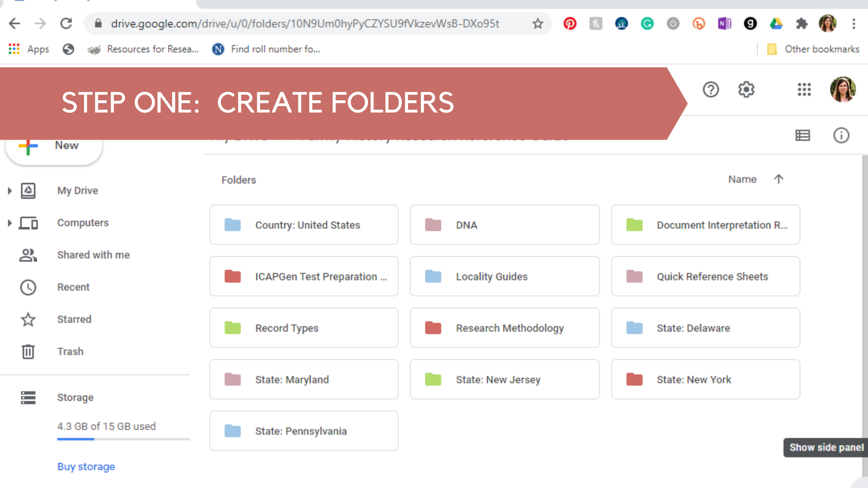The height and width of the screenshot is (488, 868).
Task: Click the Google apps grid icon
Action: (x=804, y=89)
